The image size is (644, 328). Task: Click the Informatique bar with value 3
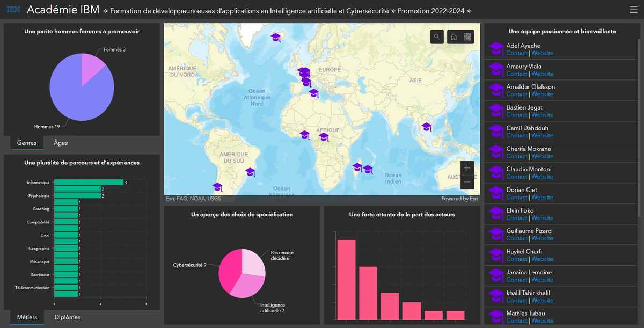pos(89,183)
